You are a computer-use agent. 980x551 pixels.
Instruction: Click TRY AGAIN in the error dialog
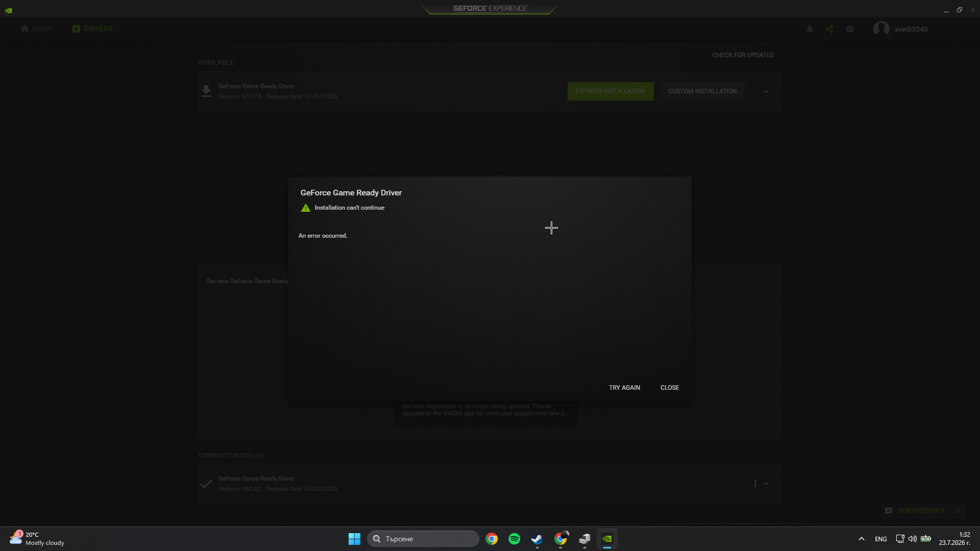(x=624, y=388)
